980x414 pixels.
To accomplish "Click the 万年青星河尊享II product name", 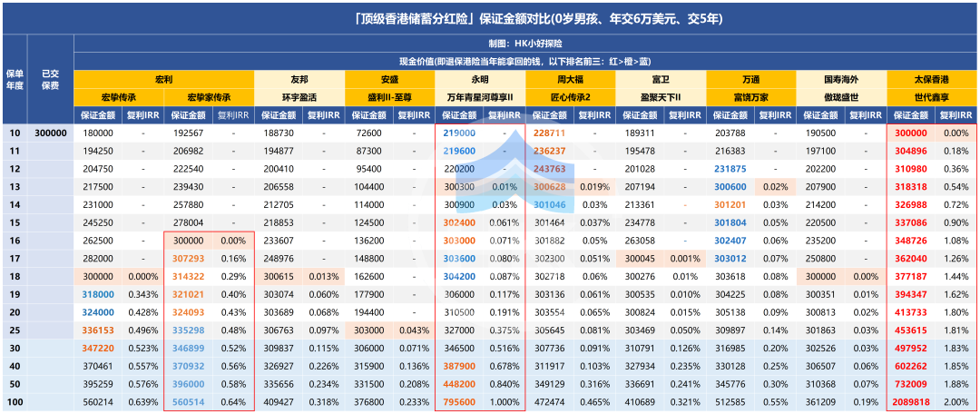I will 480,97.
